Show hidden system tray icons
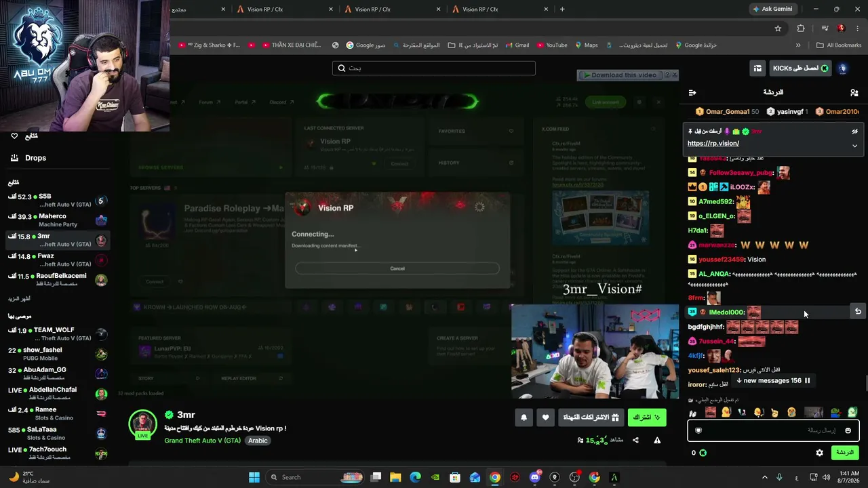The image size is (868, 488). click(x=765, y=477)
